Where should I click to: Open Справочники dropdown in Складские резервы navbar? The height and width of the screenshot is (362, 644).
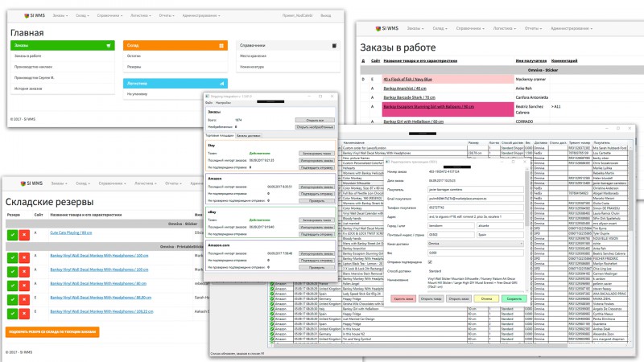pos(112,183)
